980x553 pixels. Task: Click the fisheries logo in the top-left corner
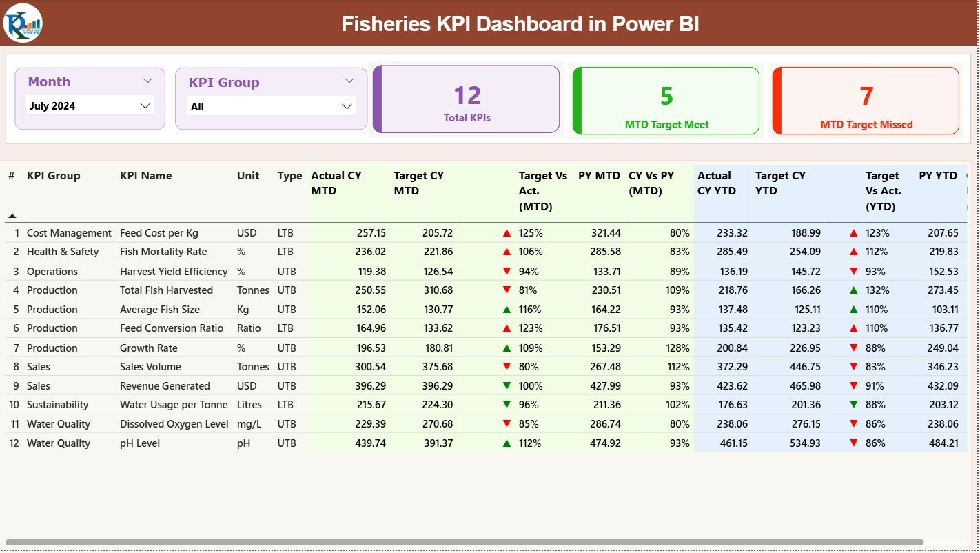click(x=23, y=23)
